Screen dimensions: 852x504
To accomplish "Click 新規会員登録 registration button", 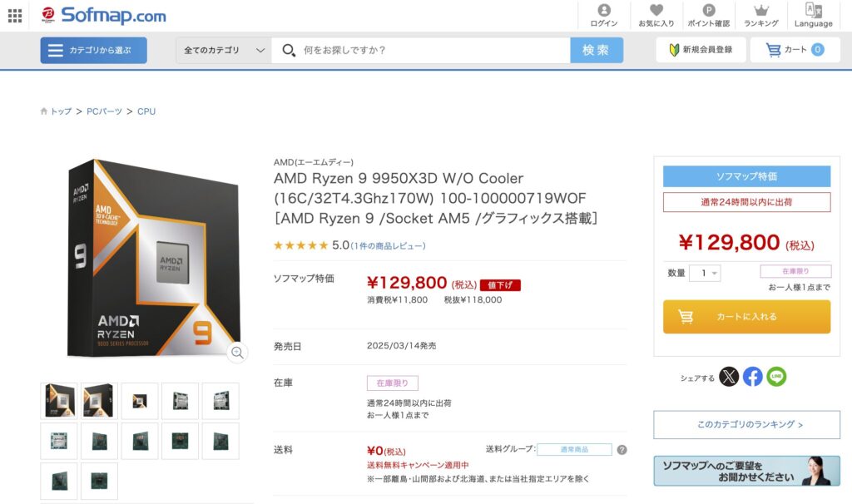I will [701, 50].
